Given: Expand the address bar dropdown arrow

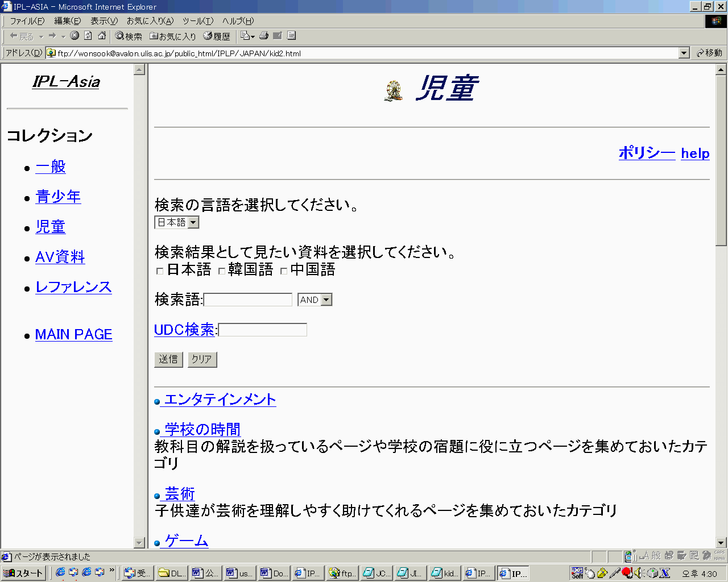Looking at the screenshot, I should tap(684, 53).
